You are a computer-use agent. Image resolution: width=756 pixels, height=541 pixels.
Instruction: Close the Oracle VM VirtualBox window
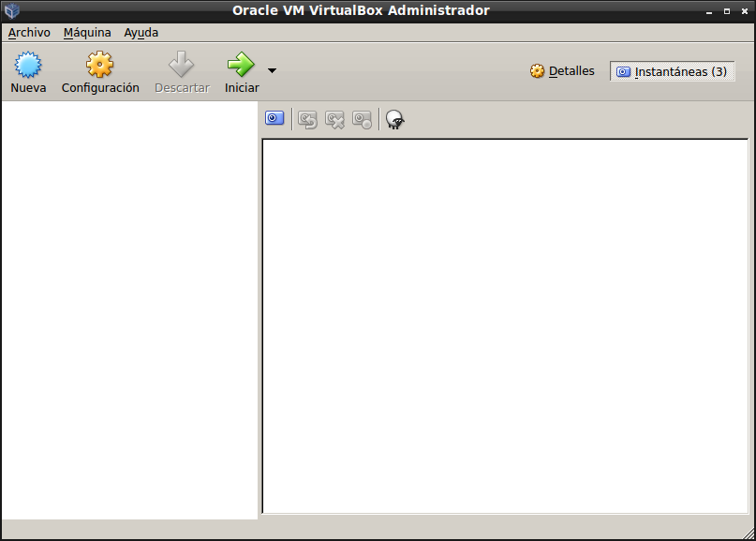[x=745, y=10]
